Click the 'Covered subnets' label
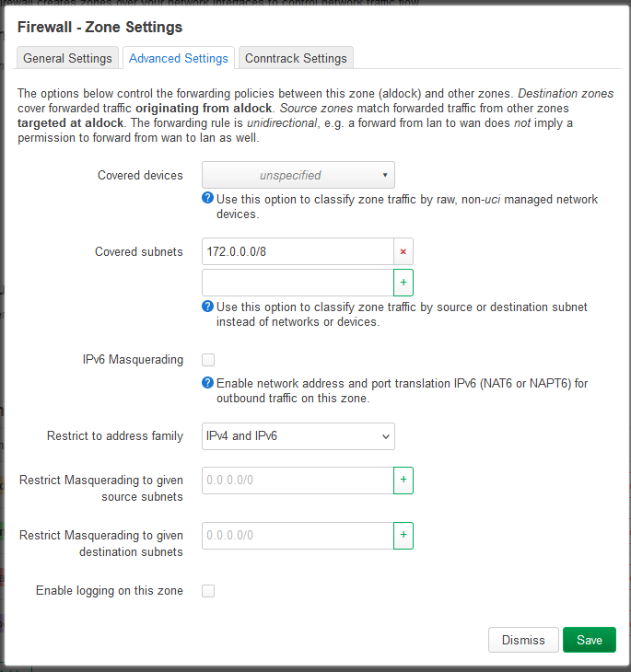Viewport: 631px width, 672px height. click(139, 251)
